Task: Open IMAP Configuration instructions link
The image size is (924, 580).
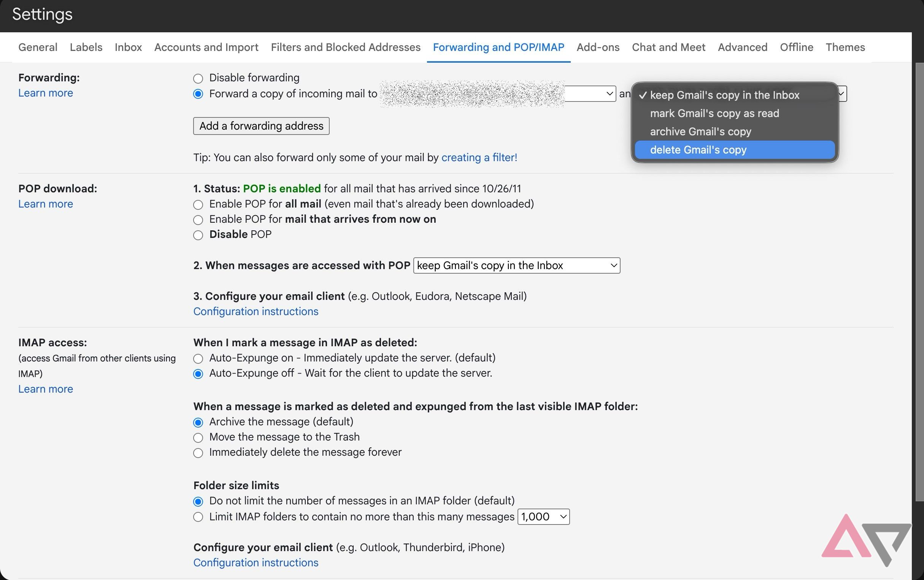Action: (x=256, y=563)
